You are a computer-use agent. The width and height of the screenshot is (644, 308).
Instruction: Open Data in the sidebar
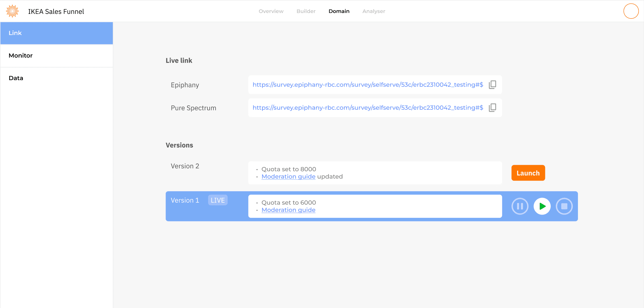[57, 78]
